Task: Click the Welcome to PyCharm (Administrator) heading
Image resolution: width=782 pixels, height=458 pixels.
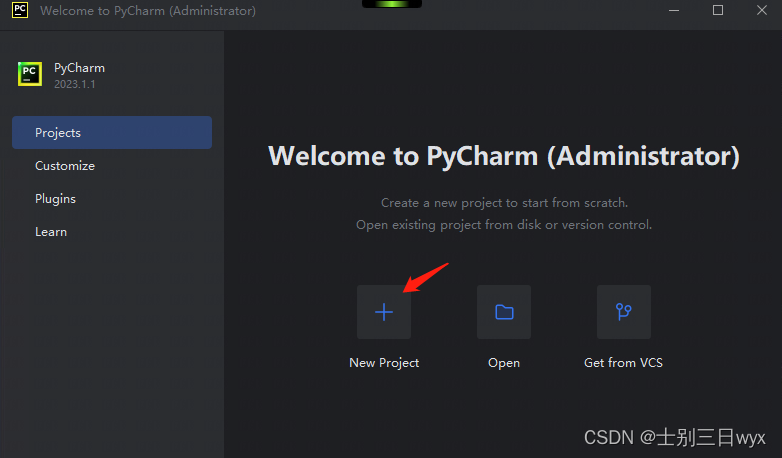Action: coord(504,156)
